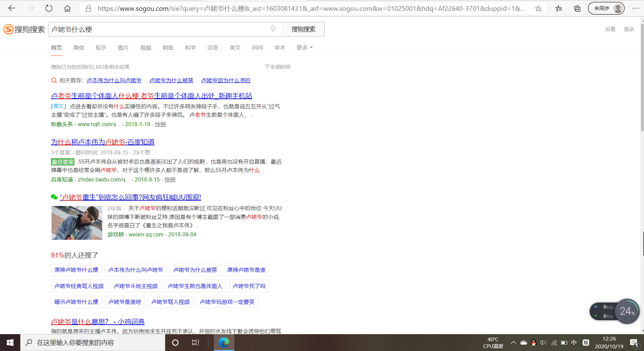The height and width of the screenshot is (351, 644).
Task: Open the browser home page
Action: (x=67, y=8)
